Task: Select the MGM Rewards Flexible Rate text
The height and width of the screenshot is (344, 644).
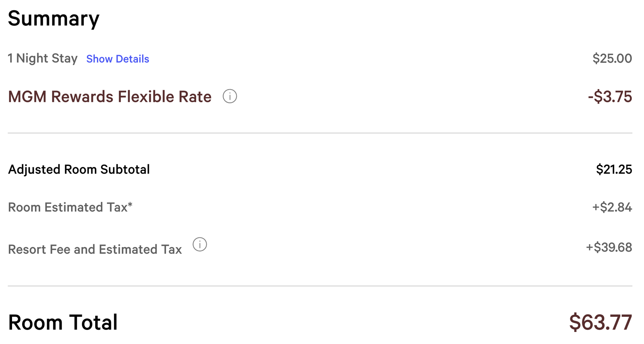Action: pyautogui.click(x=110, y=97)
